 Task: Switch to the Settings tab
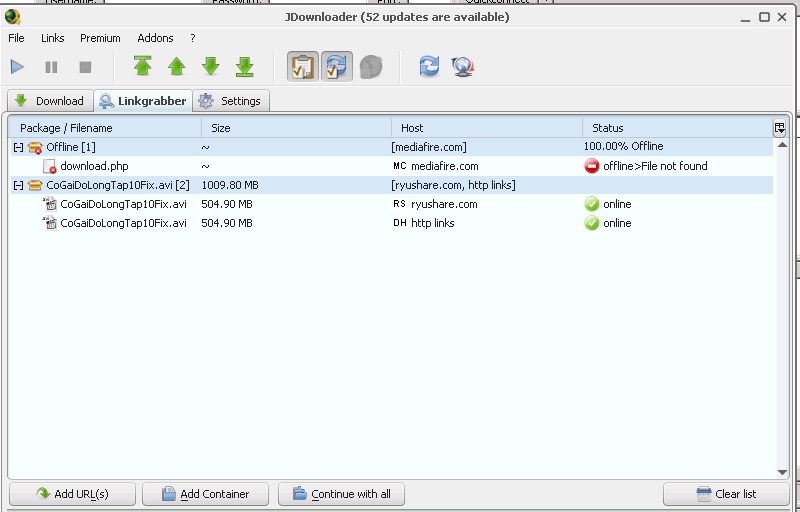click(x=231, y=101)
